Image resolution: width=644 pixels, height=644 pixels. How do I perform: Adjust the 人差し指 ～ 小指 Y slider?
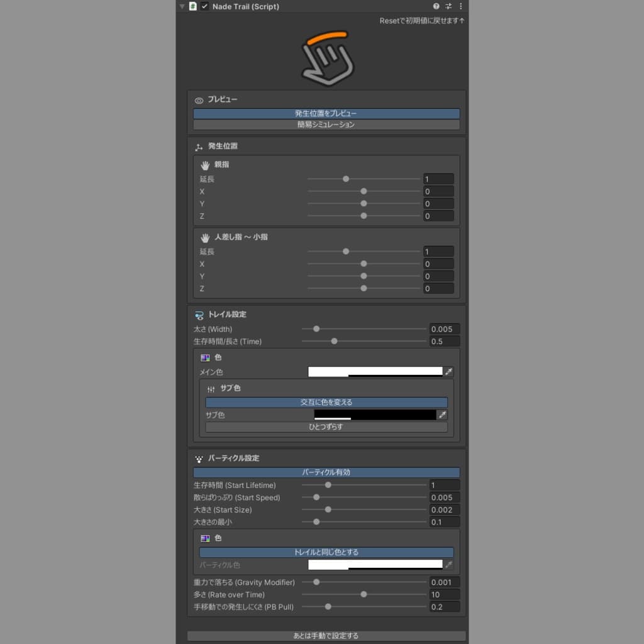coord(364,276)
